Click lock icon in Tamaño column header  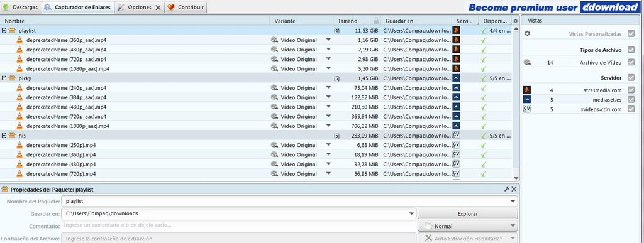coord(376,21)
